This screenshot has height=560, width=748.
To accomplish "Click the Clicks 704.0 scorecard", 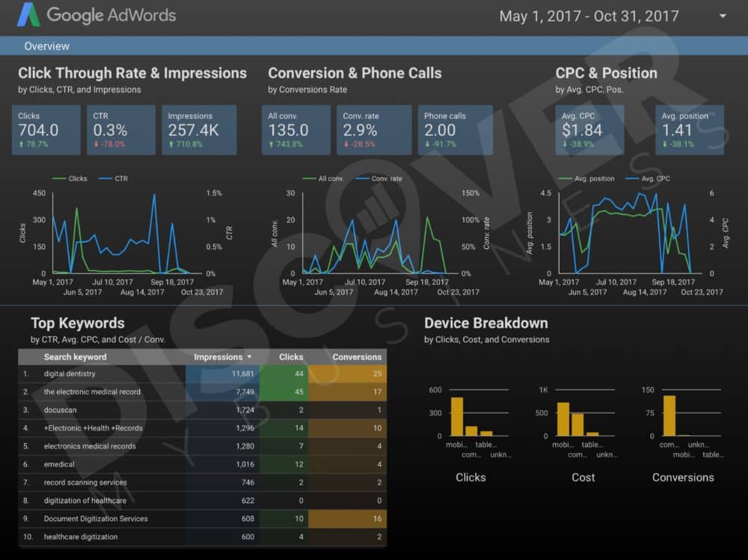I will click(46, 130).
